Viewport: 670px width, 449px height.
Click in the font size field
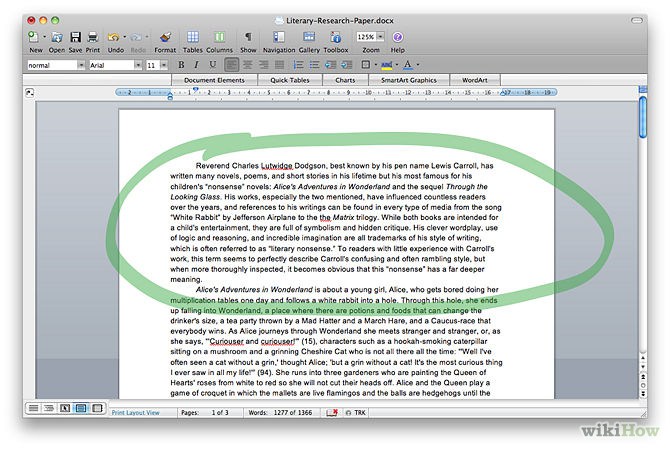[153, 65]
